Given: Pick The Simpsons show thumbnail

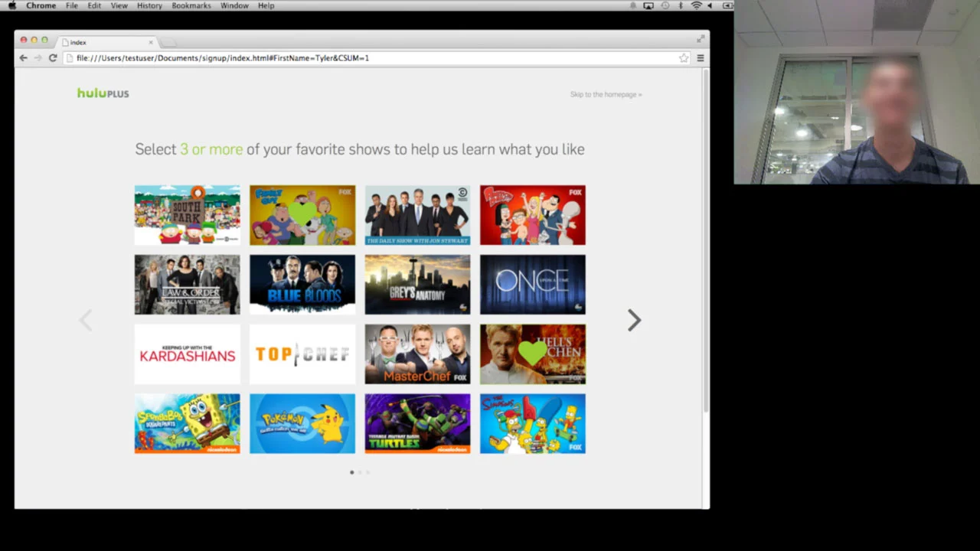Looking at the screenshot, I should [533, 424].
